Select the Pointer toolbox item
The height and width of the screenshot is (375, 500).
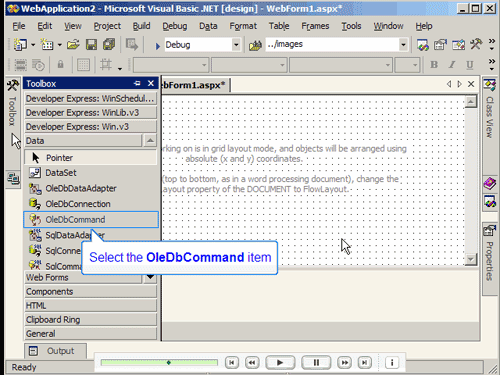[90, 158]
